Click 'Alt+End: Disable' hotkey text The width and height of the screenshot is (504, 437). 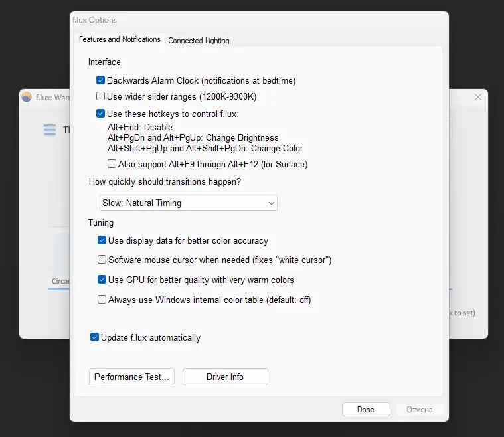point(140,127)
